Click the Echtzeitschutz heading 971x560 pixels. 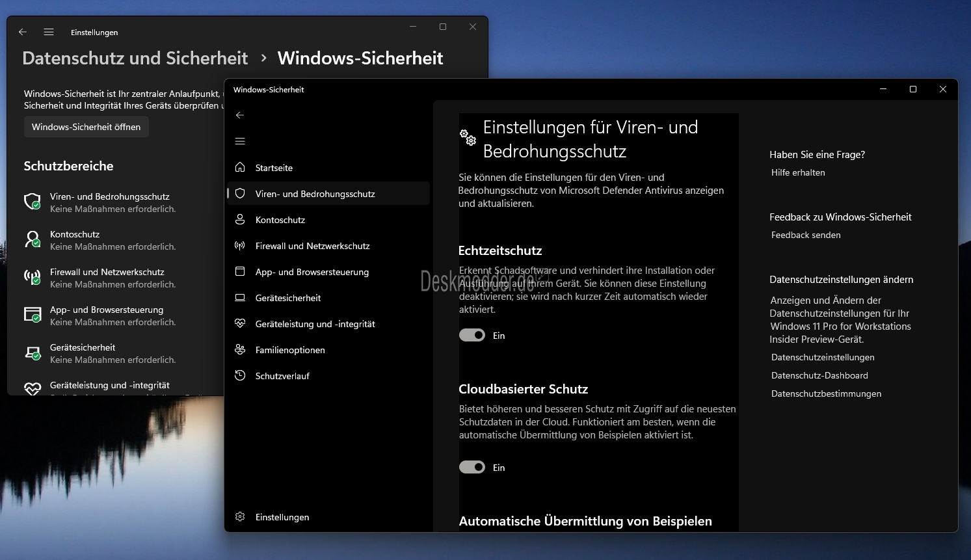point(500,250)
